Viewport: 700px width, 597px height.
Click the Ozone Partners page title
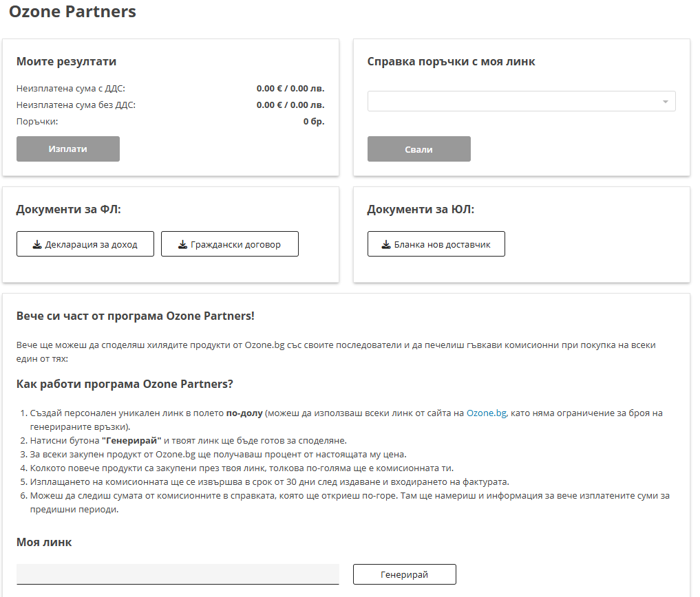point(72,12)
